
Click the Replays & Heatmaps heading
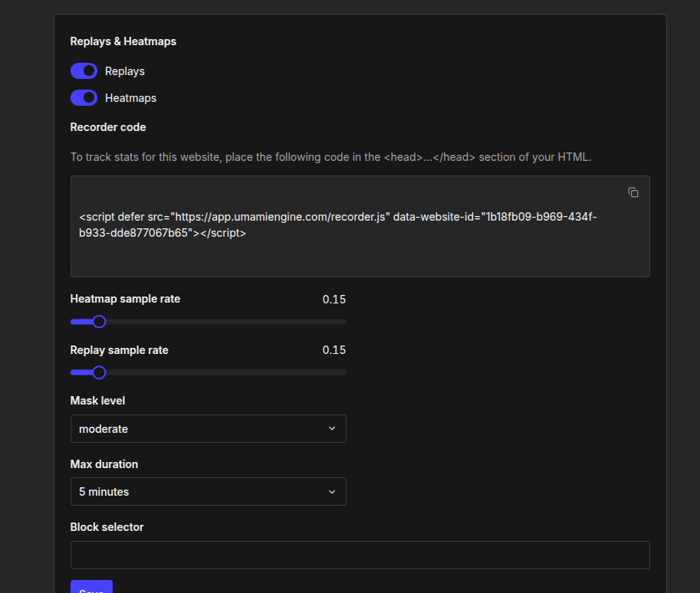[123, 41]
